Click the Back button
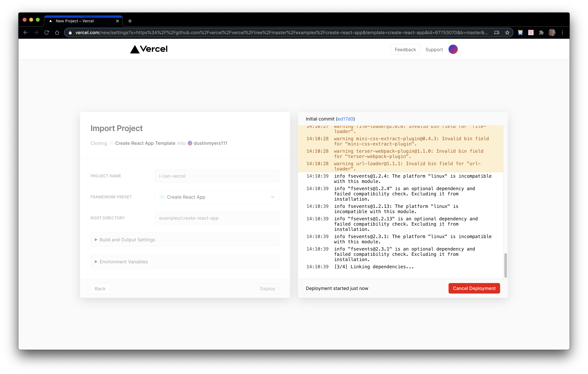 pyautogui.click(x=100, y=288)
